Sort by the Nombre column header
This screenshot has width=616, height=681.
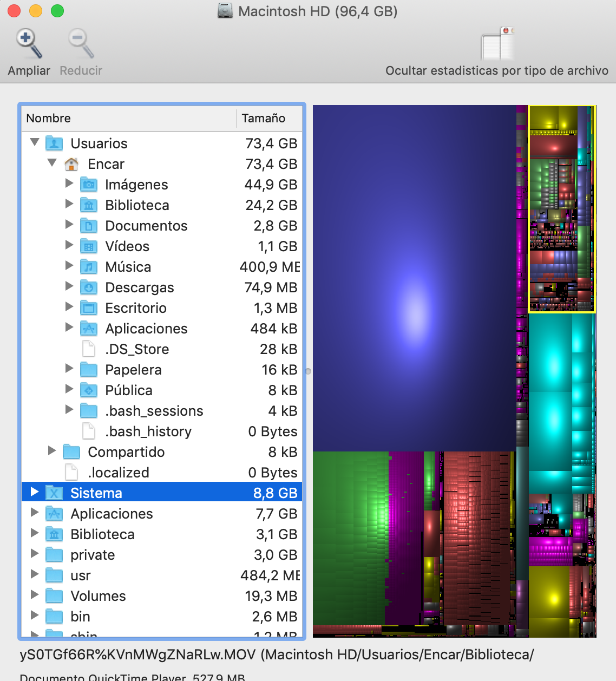128,118
